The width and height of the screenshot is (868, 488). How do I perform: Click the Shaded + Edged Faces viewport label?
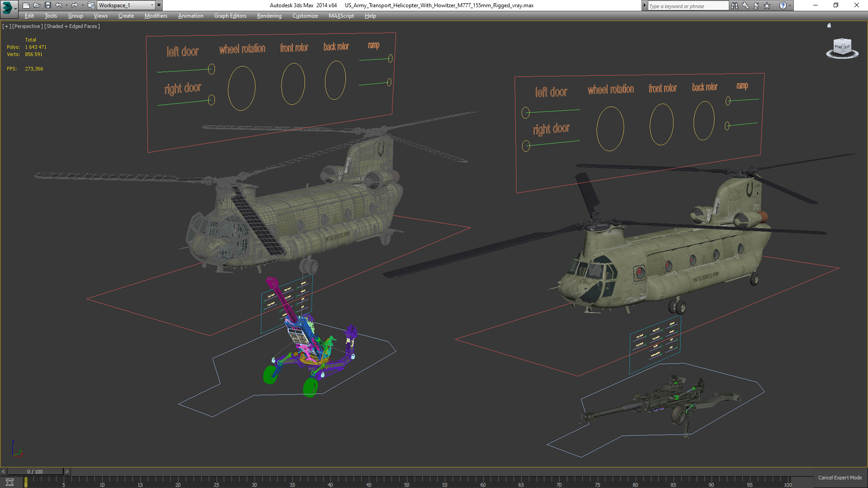click(x=72, y=26)
